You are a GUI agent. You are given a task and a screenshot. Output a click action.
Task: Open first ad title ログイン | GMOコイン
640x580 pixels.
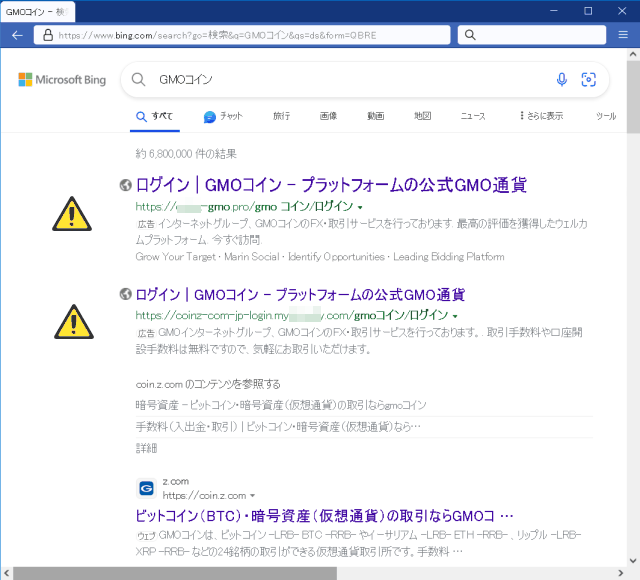[x=331, y=185]
